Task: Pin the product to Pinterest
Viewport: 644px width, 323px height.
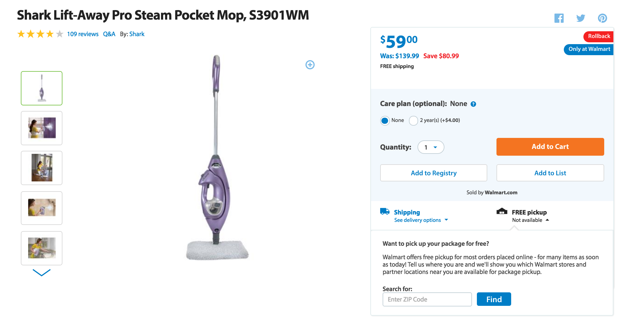Action: point(602,18)
